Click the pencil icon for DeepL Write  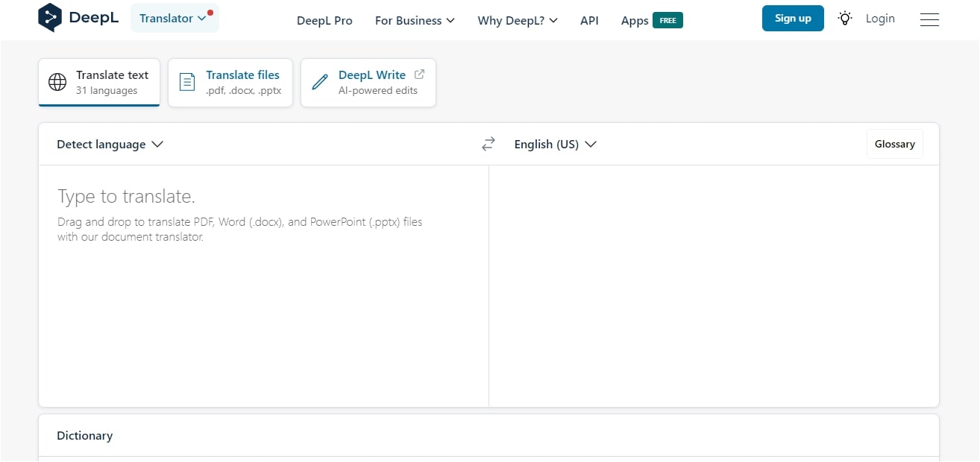[x=320, y=82]
